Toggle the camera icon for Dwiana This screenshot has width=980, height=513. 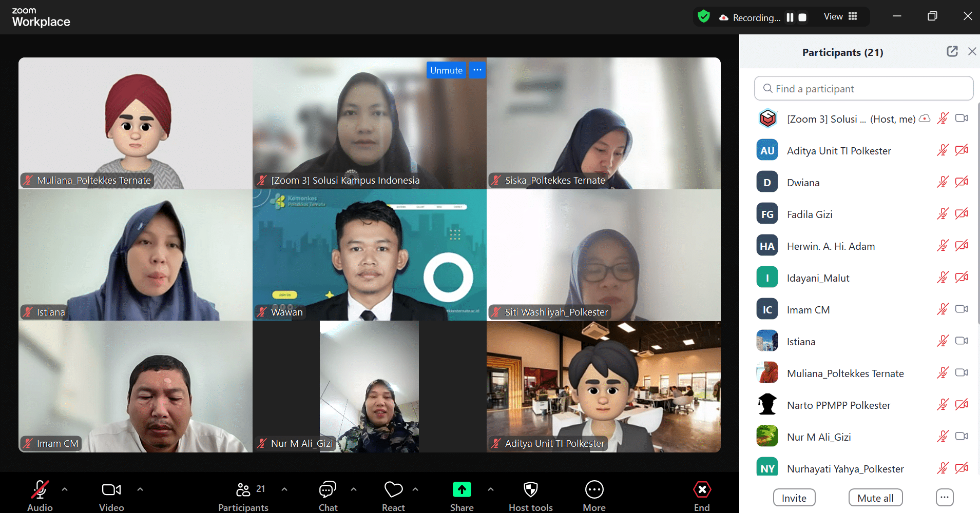point(962,182)
